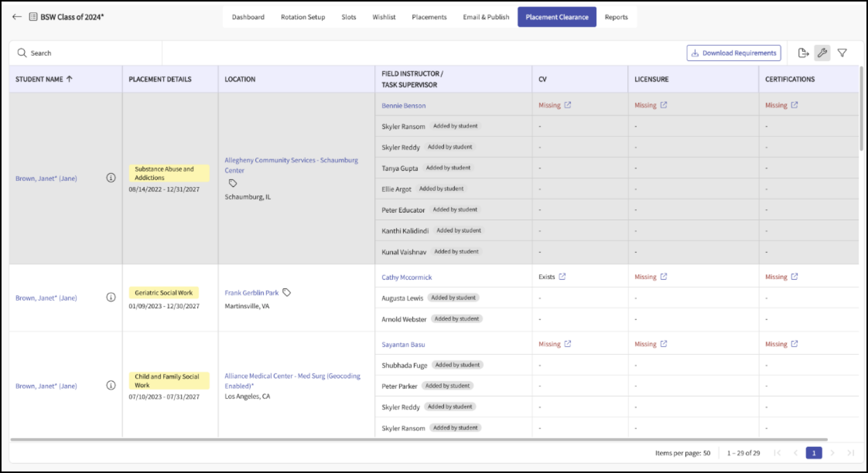Sort by Student Name column header arrow
868x473 pixels.
tap(69, 79)
